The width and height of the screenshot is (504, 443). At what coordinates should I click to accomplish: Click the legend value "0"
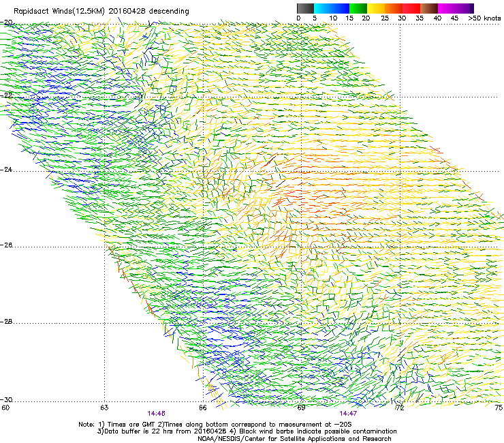tap(298, 18)
